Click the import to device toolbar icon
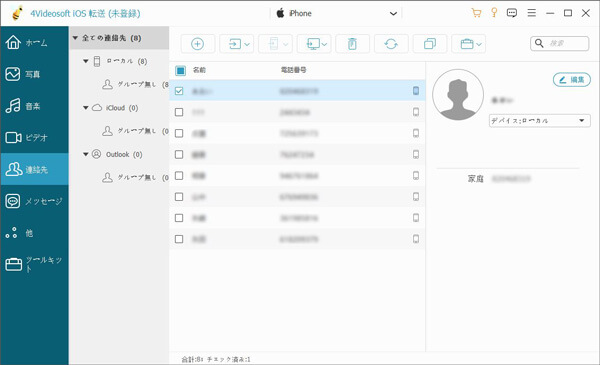The image size is (600, 365). (235, 44)
